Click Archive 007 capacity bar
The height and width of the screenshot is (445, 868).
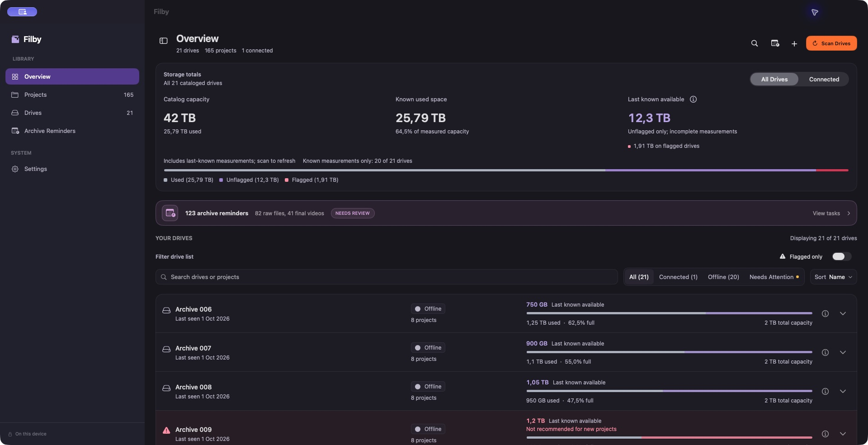pyautogui.click(x=669, y=352)
